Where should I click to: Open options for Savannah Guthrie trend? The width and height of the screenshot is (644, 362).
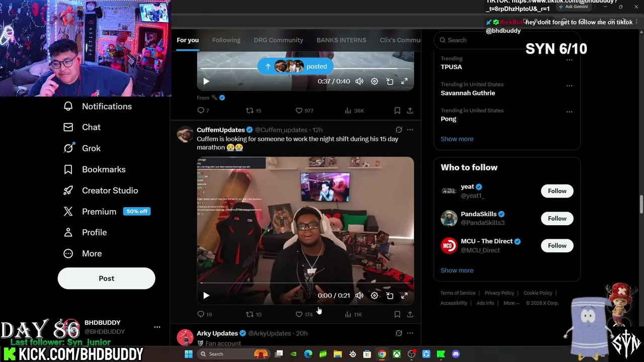click(x=569, y=85)
